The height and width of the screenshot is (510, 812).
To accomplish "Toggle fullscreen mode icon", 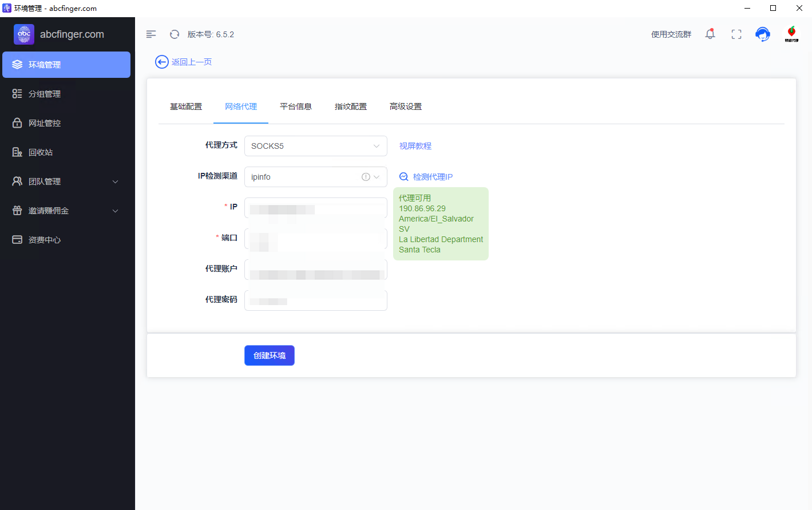I will coord(736,34).
